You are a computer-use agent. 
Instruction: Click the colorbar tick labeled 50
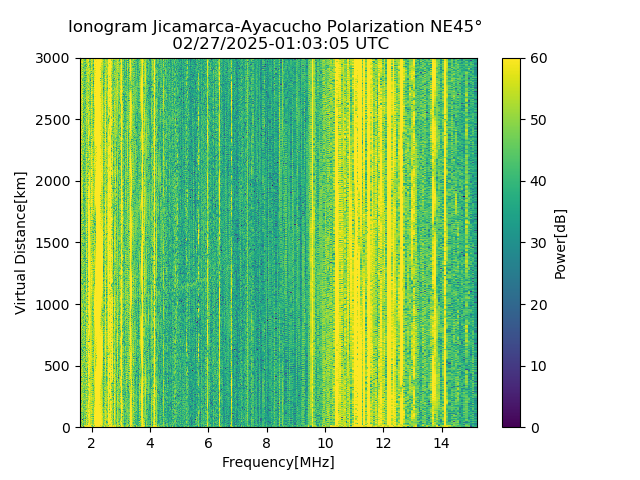538,120
